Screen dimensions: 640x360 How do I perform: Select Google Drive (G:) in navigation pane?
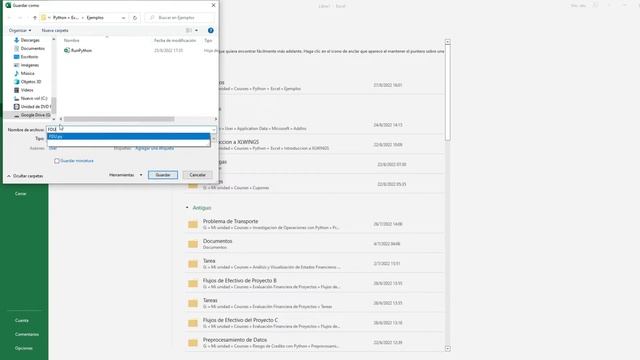coord(32,115)
